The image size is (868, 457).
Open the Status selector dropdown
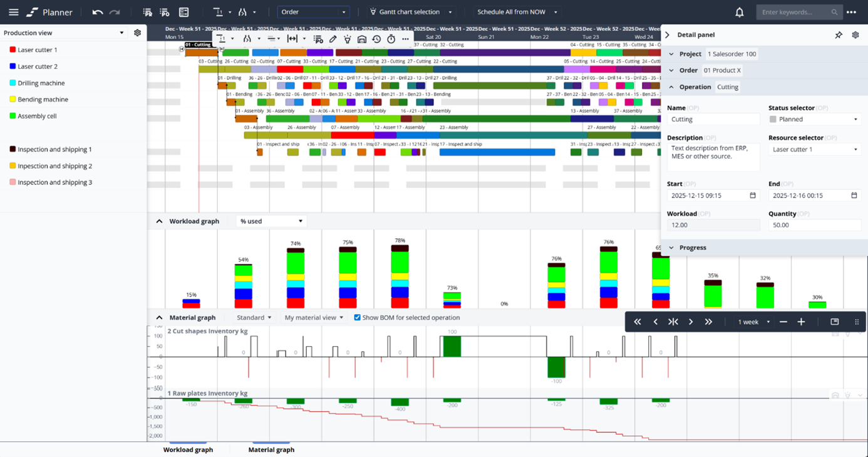pos(814,119)
